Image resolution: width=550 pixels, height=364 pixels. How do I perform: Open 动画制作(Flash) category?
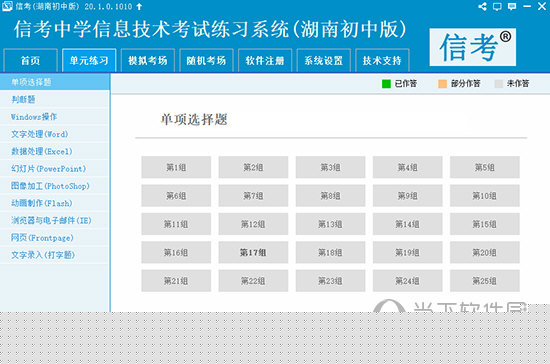click(x=55, y=203)
